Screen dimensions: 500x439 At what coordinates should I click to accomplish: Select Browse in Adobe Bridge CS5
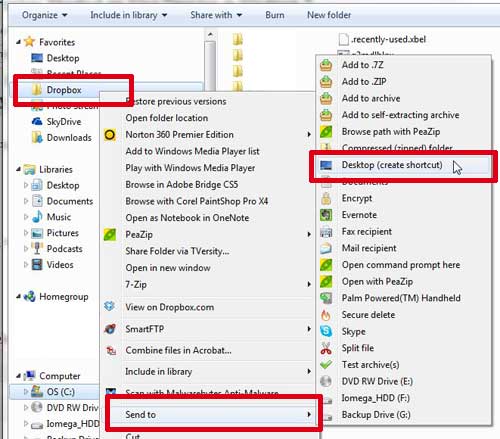coord(208,185)
